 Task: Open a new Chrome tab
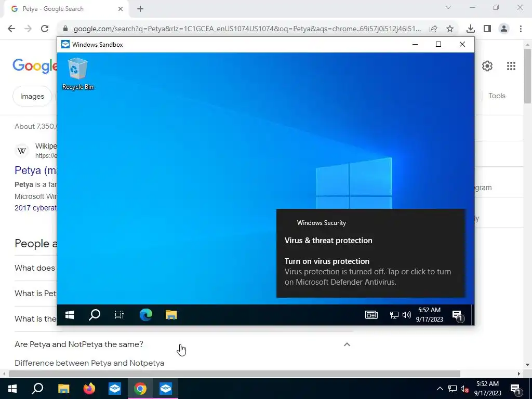tap(140, 9)
